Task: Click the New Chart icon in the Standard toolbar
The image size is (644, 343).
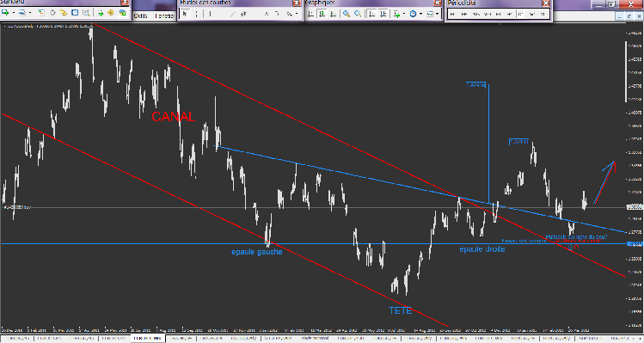Action: 5,13
